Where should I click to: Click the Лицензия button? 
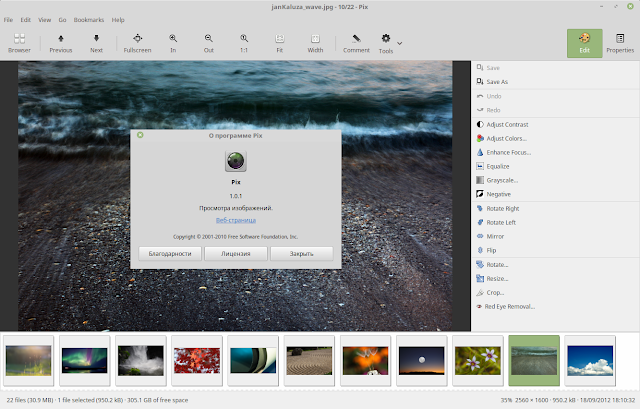coord(236,253)
